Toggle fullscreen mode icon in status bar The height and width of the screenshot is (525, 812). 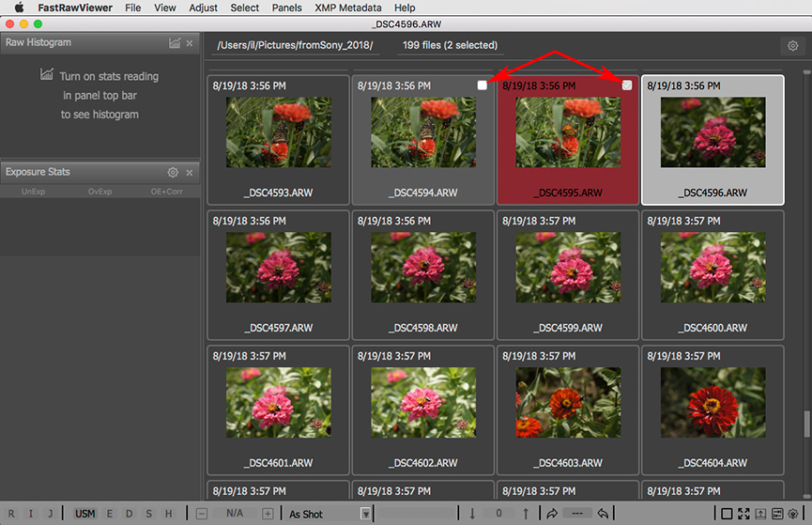(743, 514)
